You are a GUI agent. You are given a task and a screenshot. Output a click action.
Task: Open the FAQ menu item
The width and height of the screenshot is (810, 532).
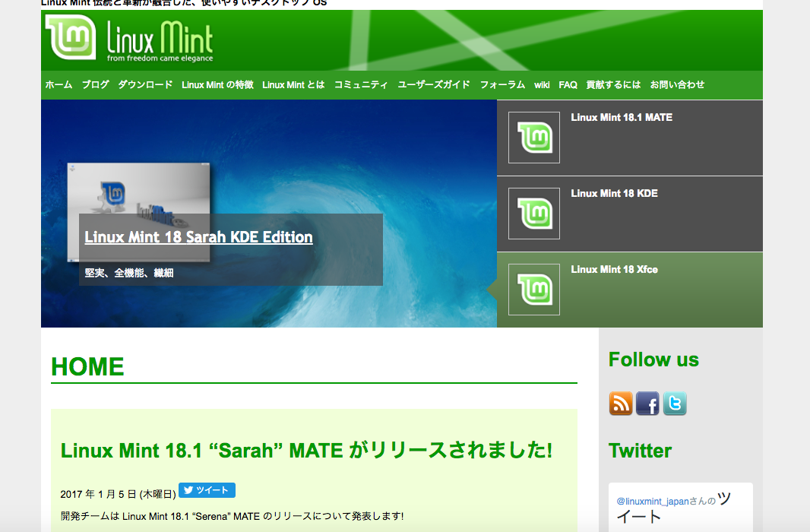pyautogui.click(x=568, y=84)
